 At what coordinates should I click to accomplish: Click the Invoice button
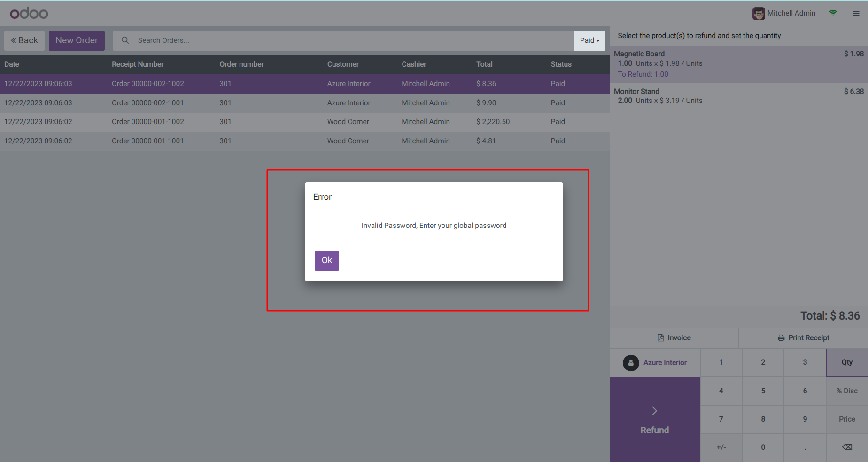[674, 338]
